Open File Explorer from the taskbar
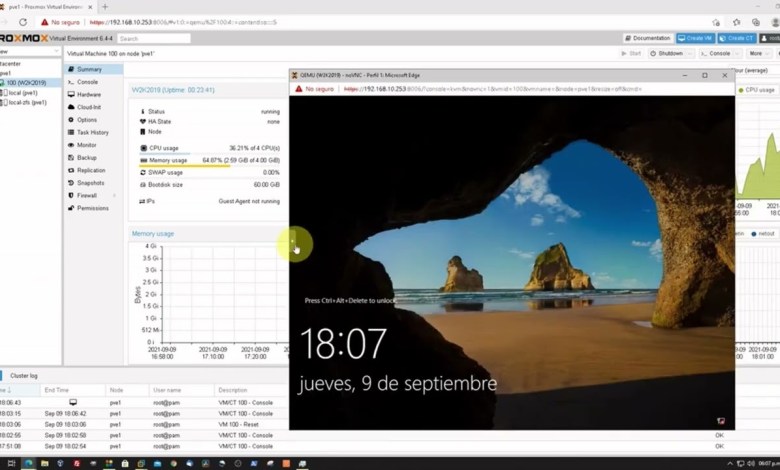780x470 pixels. [x=45, y=463]
